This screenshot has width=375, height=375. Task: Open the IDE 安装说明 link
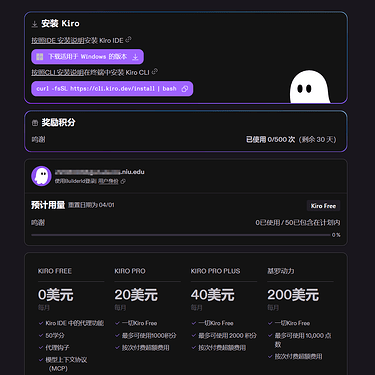58,41
